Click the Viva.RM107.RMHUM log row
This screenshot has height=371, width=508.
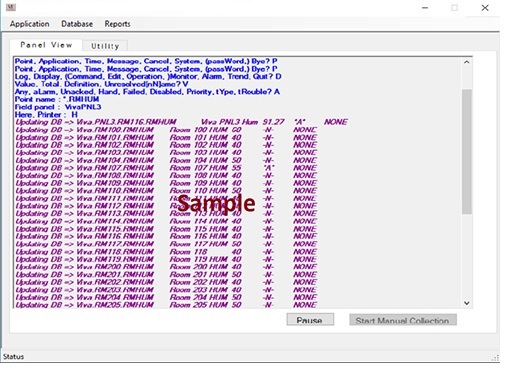(166, 168)
